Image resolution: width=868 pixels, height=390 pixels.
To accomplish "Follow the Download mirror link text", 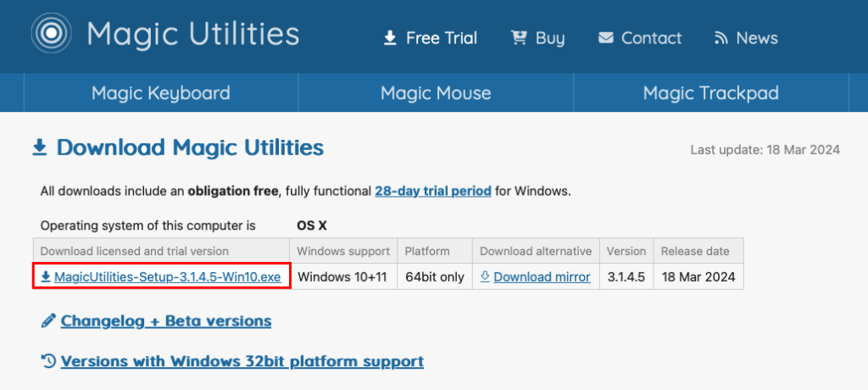I will coord(542,276).
